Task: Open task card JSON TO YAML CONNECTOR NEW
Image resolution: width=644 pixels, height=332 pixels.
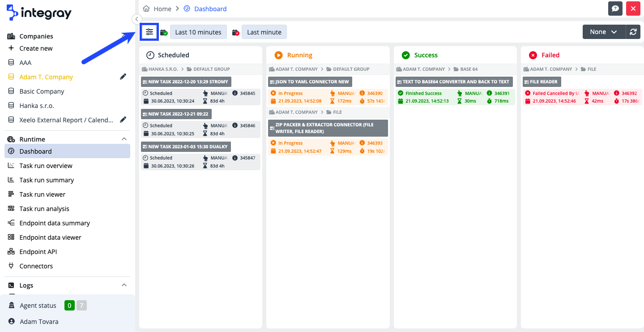Action: coord(310,82)
